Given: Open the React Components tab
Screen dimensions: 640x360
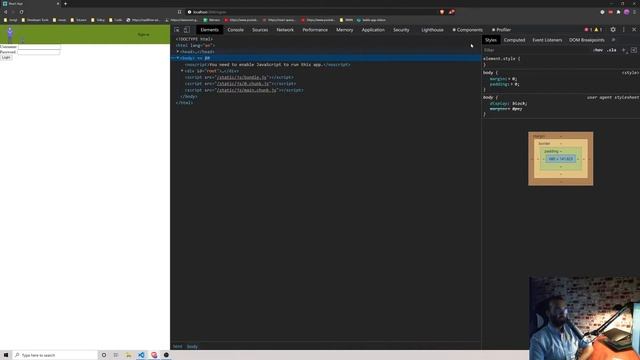Looking at the screenshot, I should click(x=467, y=30).
